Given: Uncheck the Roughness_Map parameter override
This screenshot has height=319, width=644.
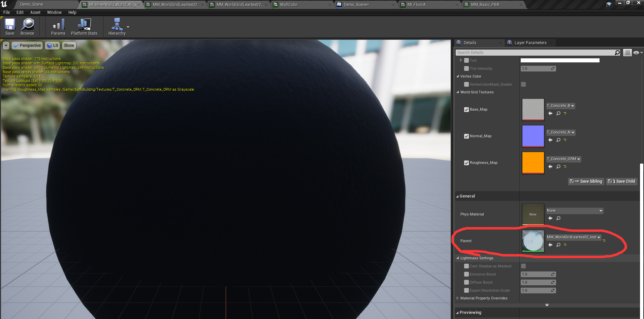Looking at the screenshot, I should point(466,163).
